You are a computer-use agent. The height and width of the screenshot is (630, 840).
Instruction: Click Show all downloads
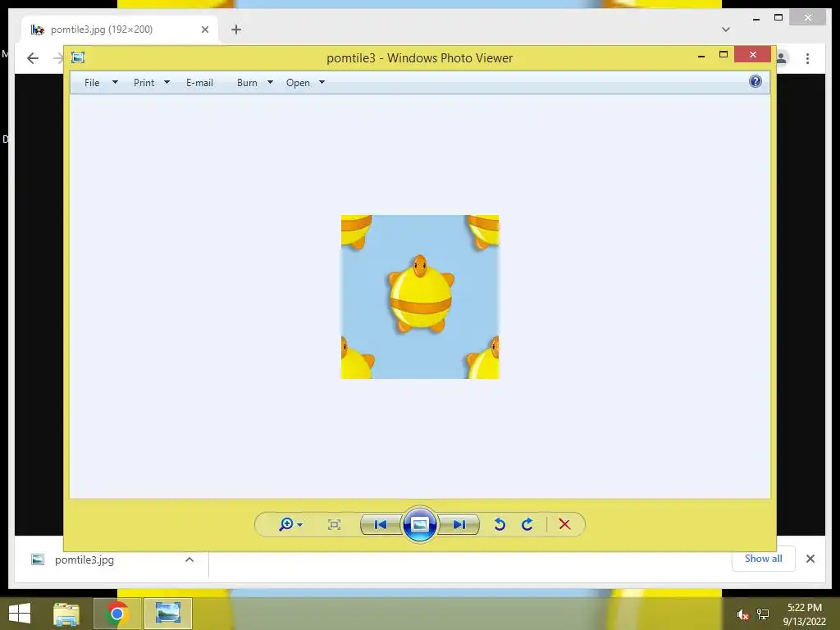point(764,558)
